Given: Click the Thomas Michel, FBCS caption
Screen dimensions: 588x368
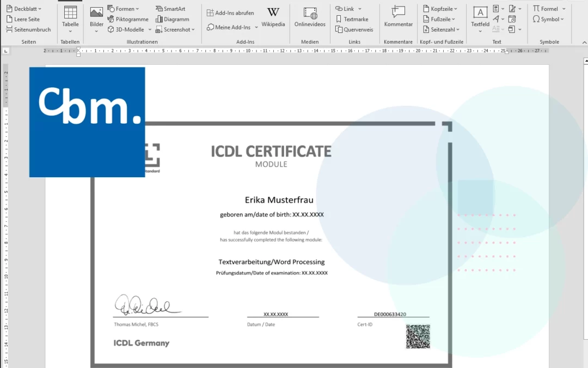Looking at the screenshot, I should coord(136,324).
